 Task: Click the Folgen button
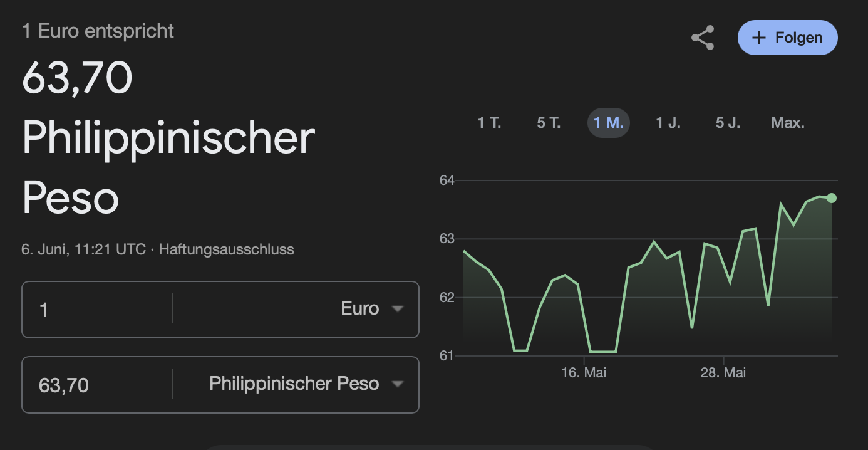pos(787,38)
